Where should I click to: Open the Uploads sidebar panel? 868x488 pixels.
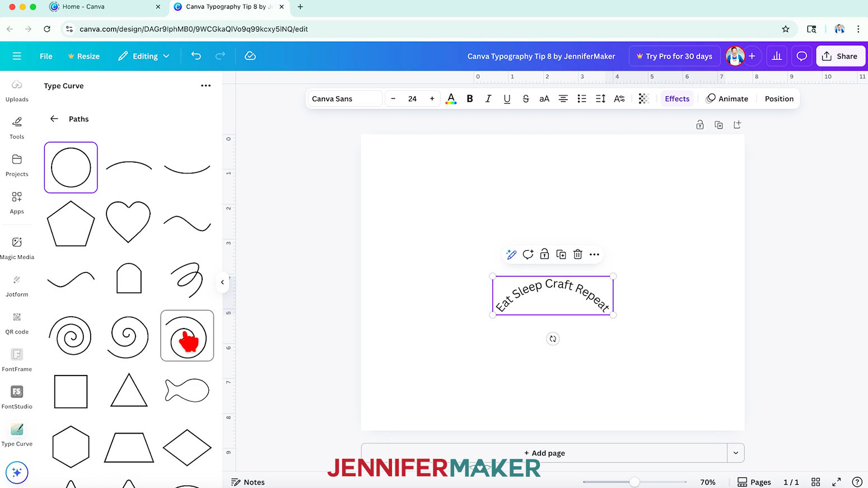pos(17,91)
